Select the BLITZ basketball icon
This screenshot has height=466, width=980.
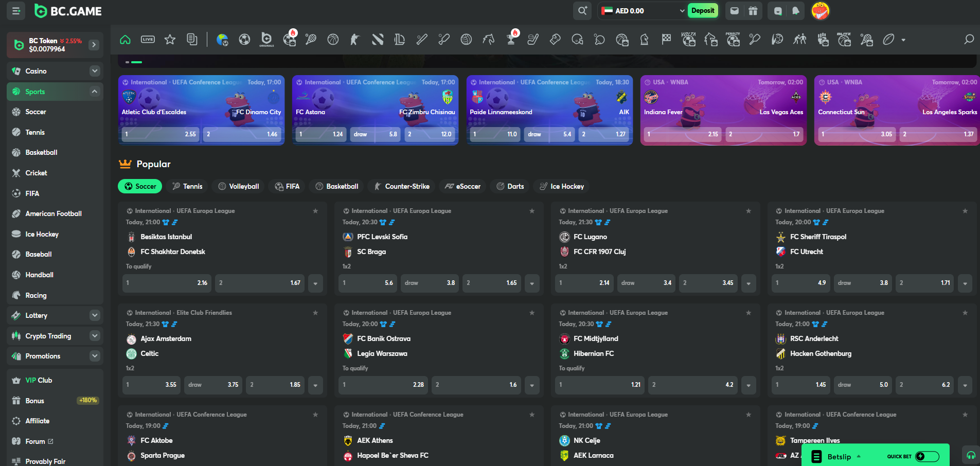[844, 40]
